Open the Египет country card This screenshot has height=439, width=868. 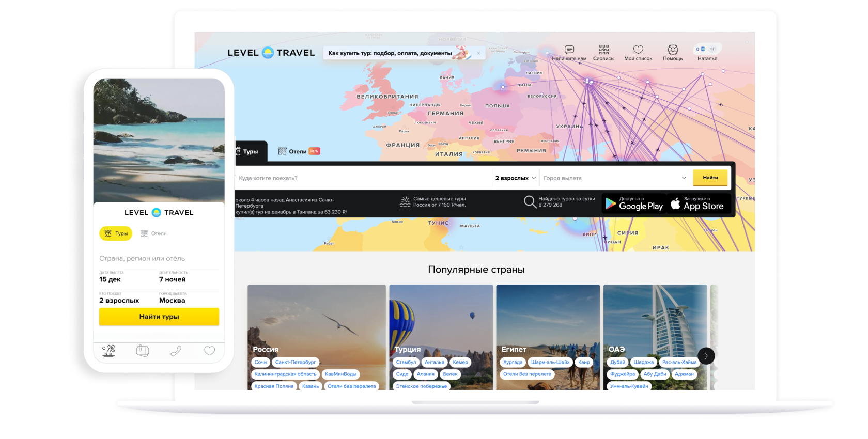coord(548,337)
